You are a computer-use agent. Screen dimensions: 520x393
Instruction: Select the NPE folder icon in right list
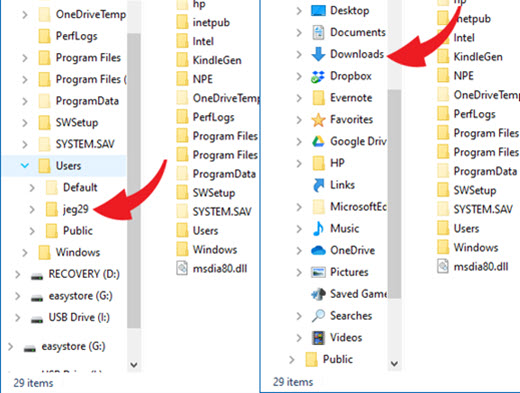[443, 75]
